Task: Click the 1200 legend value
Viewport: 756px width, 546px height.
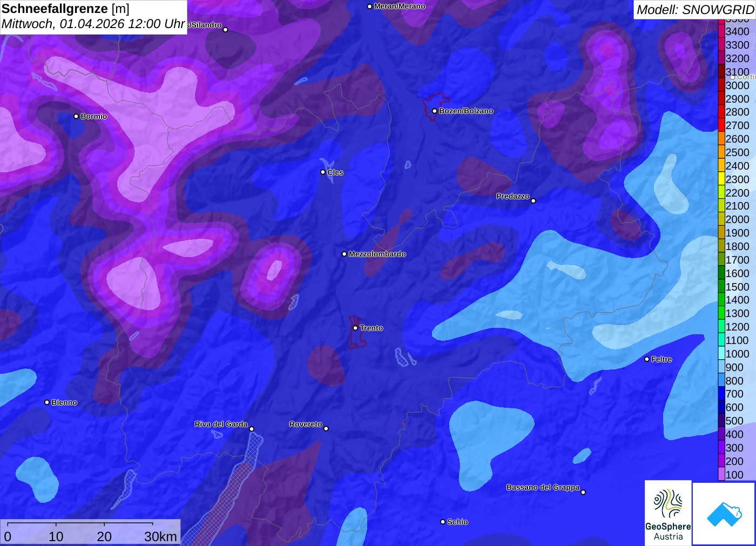Action: coord(738,327)
